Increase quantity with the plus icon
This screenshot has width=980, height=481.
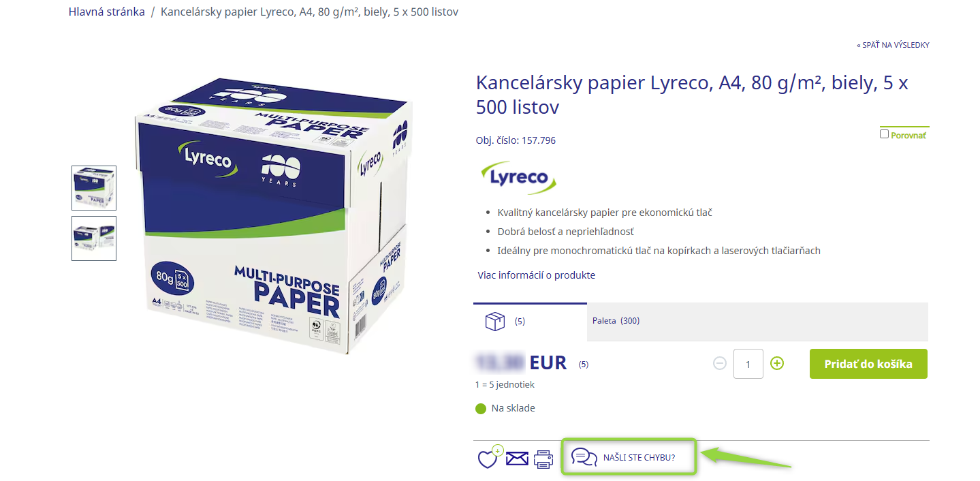pyautogui.click(x=777, y=363)
